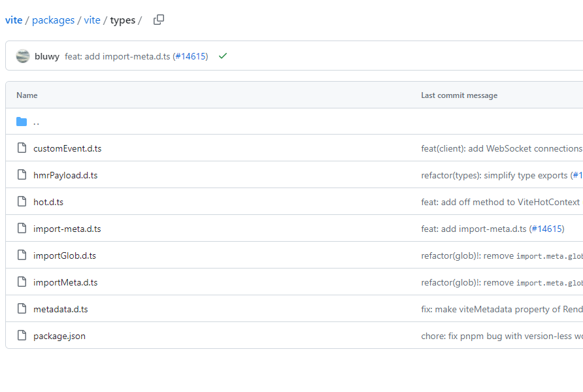Open the metadata.d.ts commit message link
This screenshot has height=392, width=583.
point(501,309)
